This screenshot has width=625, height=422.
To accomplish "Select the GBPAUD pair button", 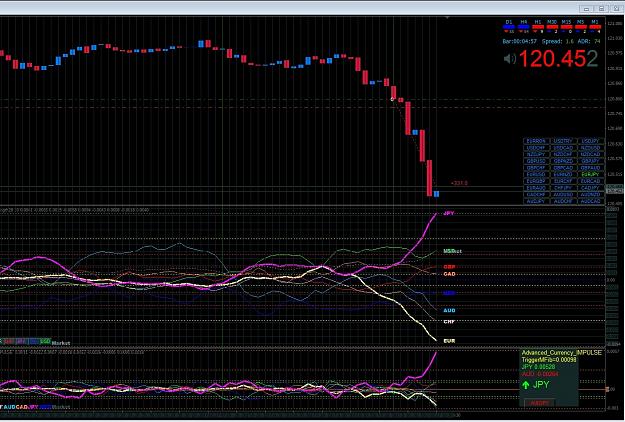I will (591, 168).
